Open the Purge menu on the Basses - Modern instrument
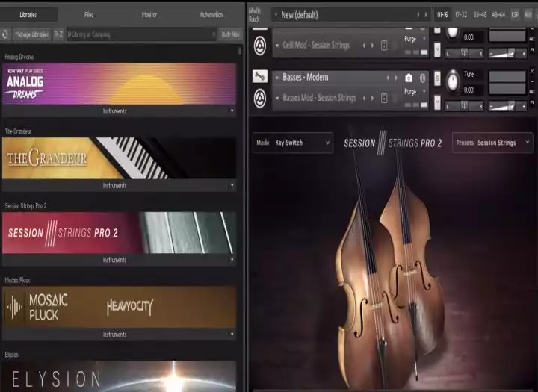This screenshot has height=392, width=538. coord(415,92)
